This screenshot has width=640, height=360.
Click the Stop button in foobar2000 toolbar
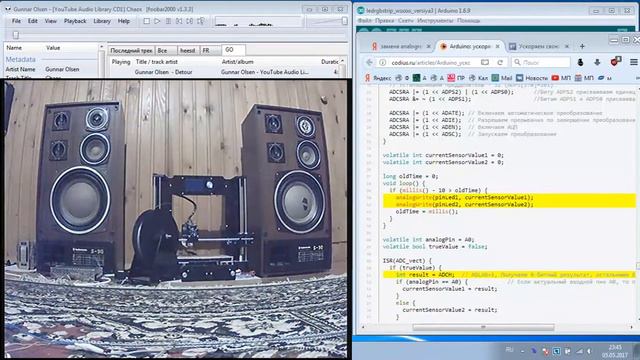pos(147,21)
